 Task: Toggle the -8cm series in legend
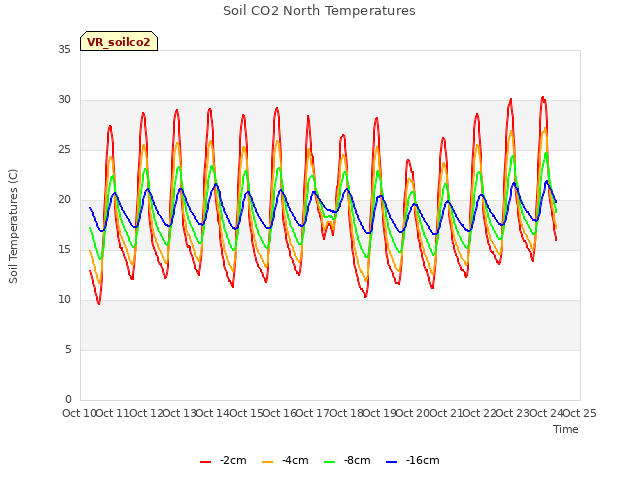click(347, 461)
